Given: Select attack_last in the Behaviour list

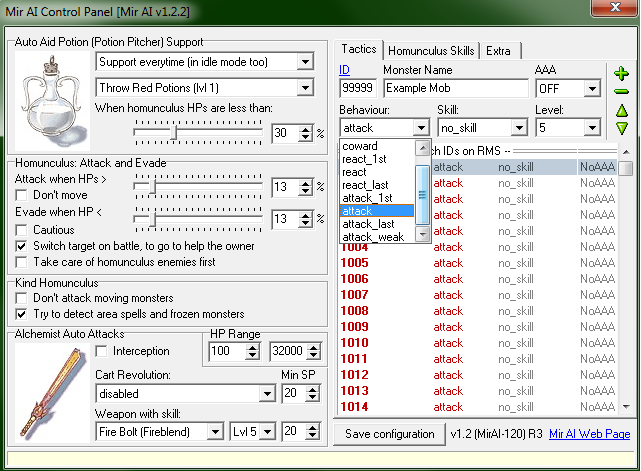Looking at the screenshot, I should coord(368,224).
